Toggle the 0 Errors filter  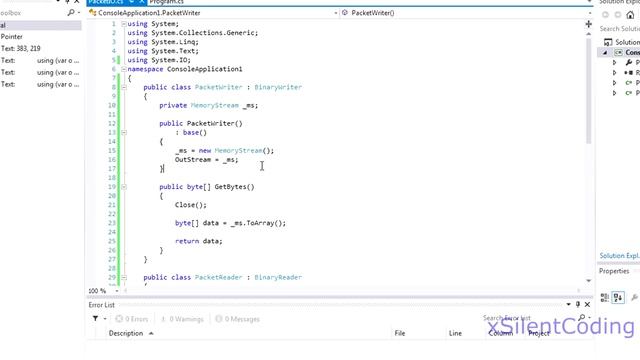click(132, 319)
